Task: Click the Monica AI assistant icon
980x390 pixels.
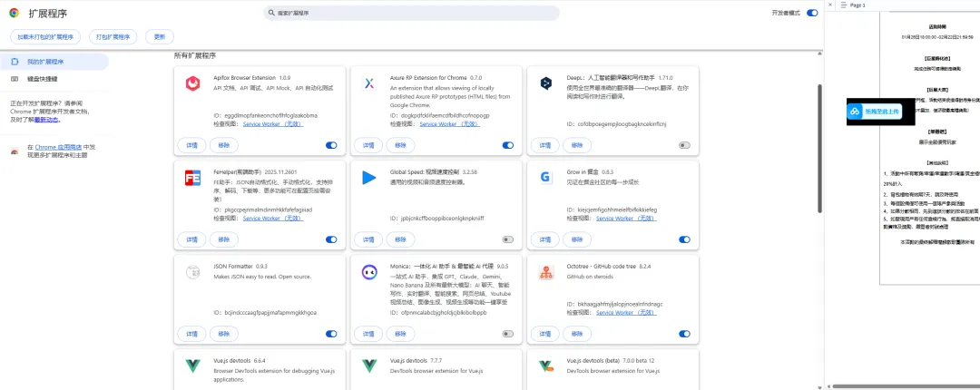Action: point(369,272)
